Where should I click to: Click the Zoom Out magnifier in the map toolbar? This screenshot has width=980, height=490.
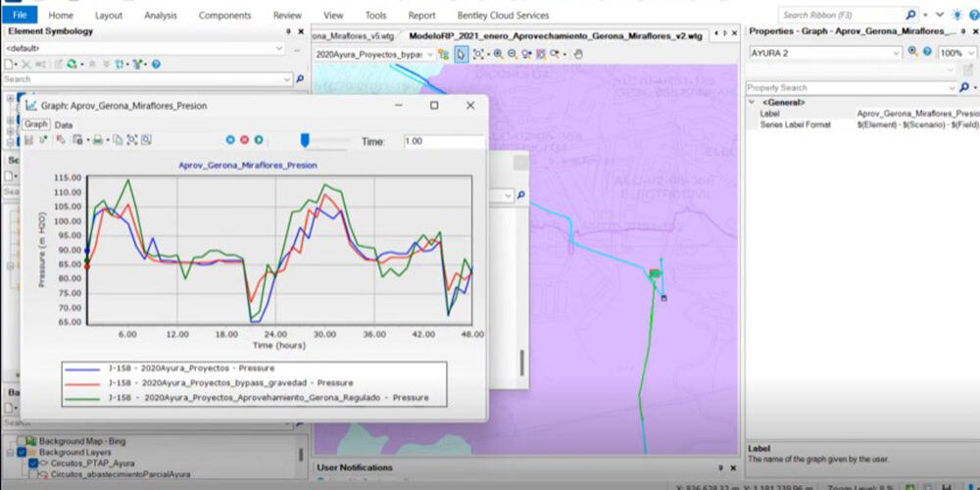pyautogui.click(x=513, y=55)
